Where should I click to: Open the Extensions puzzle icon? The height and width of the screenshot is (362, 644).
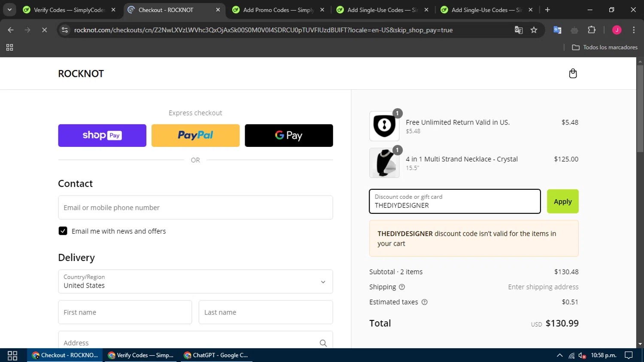pos(592,30)
